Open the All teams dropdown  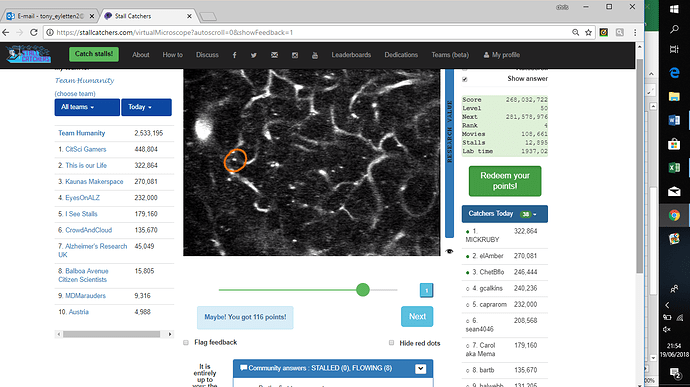(87, 107)
